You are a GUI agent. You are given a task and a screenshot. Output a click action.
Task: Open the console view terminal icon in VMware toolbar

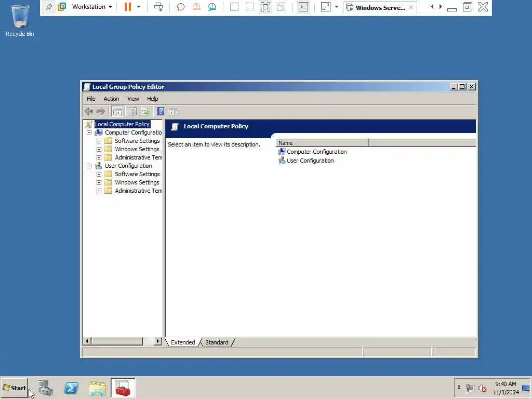click(x=303, y=7)
